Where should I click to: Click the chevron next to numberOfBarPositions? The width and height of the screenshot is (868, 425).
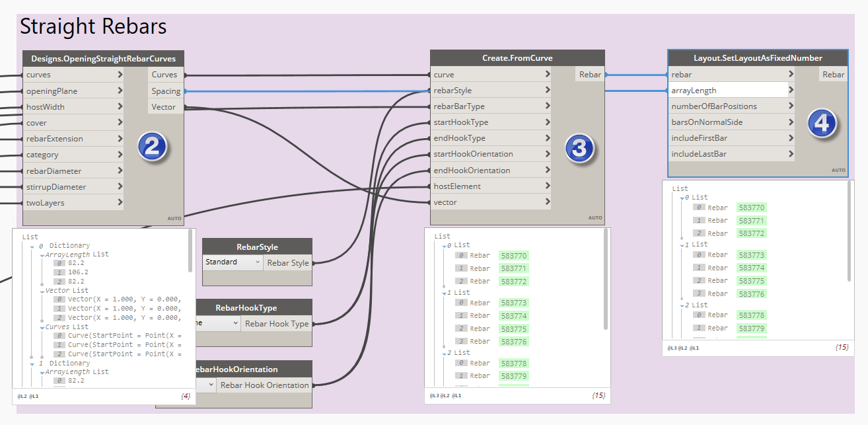[791, 106]
